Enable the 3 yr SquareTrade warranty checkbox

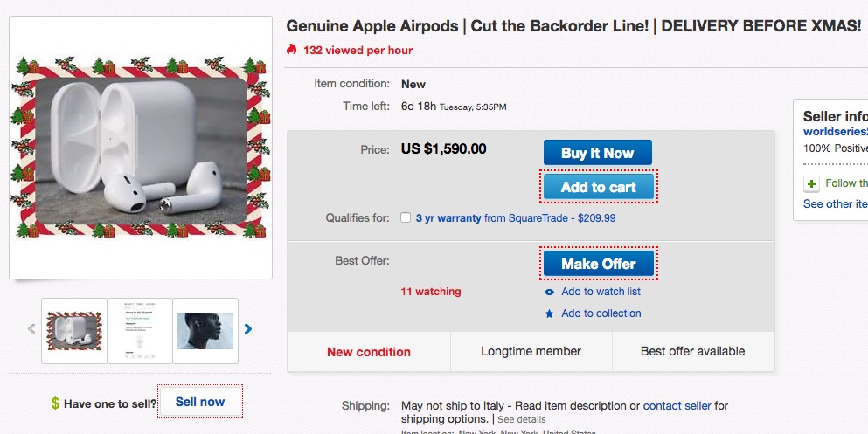406,217
